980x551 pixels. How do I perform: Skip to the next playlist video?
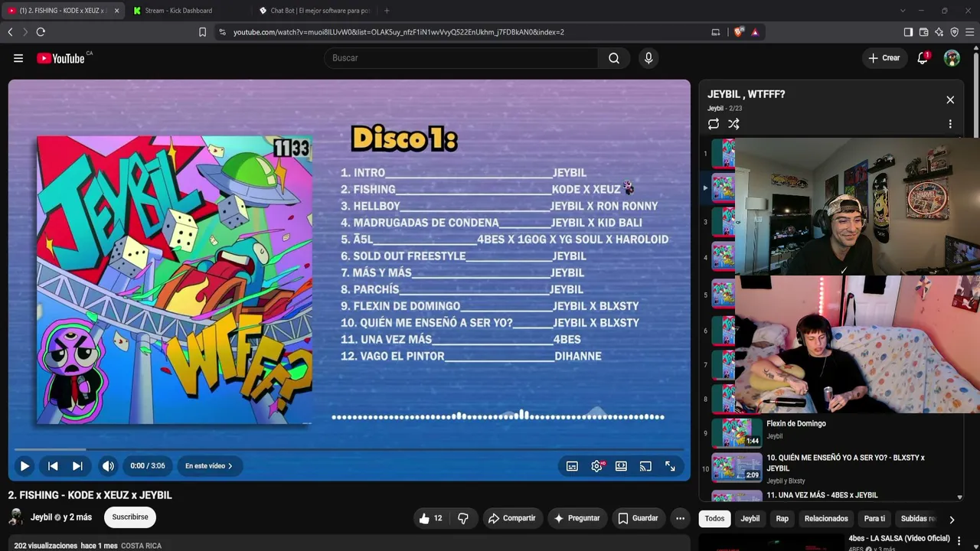[77, 466]
